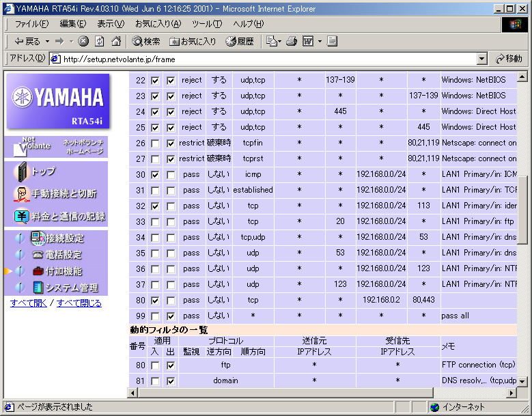Click the Print toolbar icon
Image resolution: width=532 pixels, height=416 pixels.
click(x=292, y=42)
